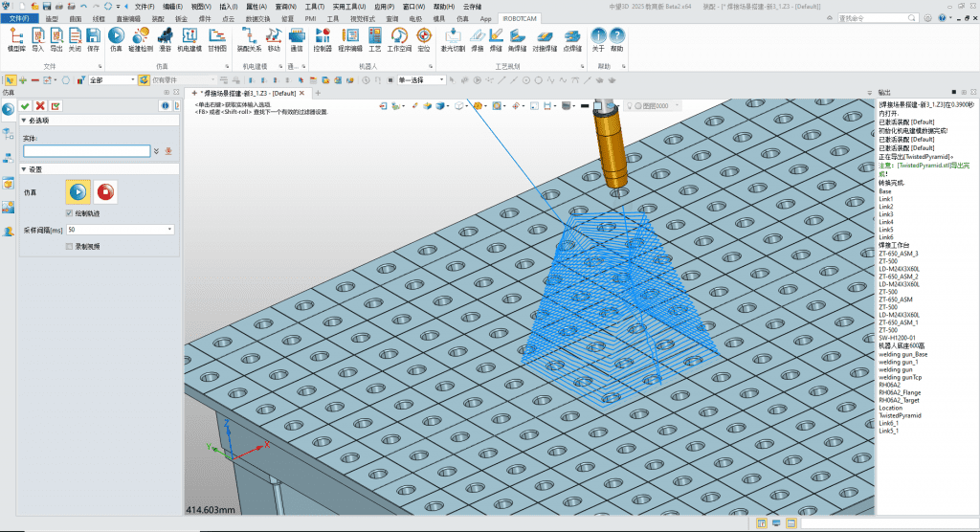The image size is (980, 532).
Task: Click the 实体 entity input field
Action: click(87, 151)
